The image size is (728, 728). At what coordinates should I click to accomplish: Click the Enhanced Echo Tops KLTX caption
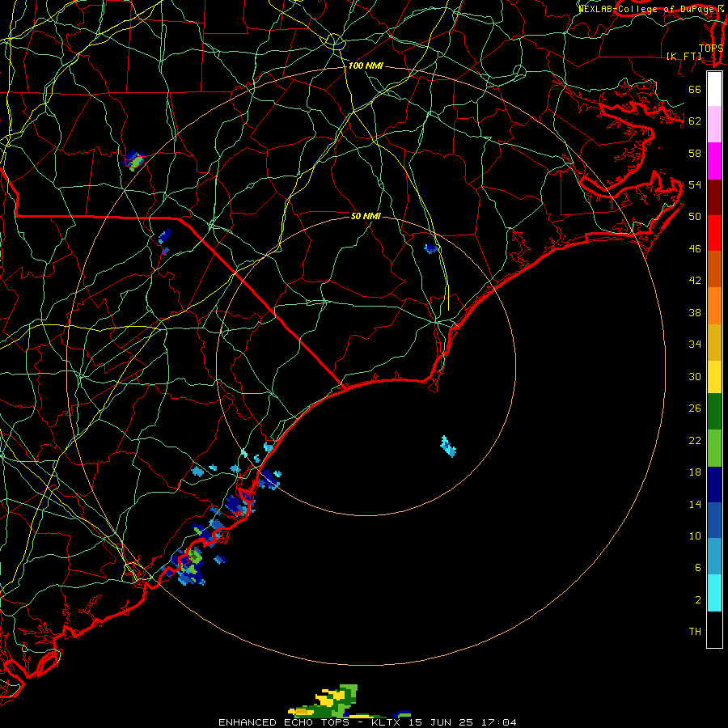pyautogui.click(x=367, y=722)
